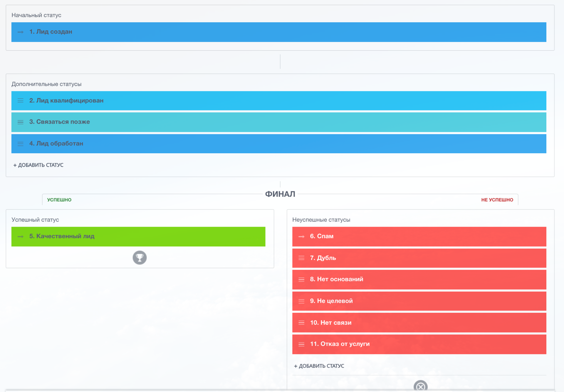Grab drag handle of '10. Нет связи' status
This screenshot has height=392, width=564.
coord(301,323)
